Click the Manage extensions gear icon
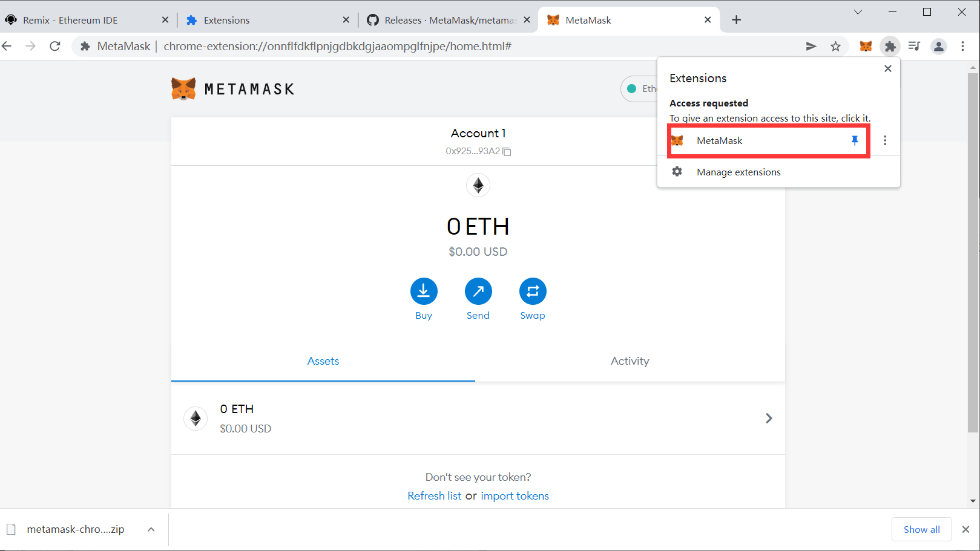 pyautogui.click(x=677, y=172)
